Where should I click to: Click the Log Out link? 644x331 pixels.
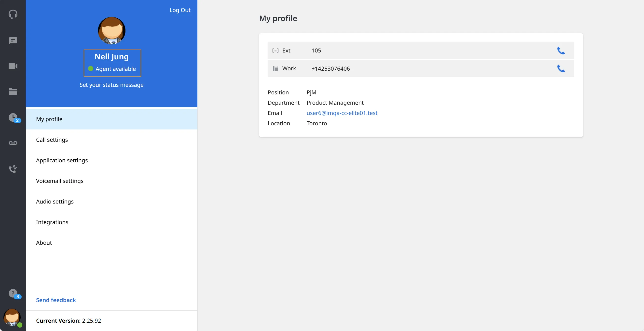coord(180,10)
